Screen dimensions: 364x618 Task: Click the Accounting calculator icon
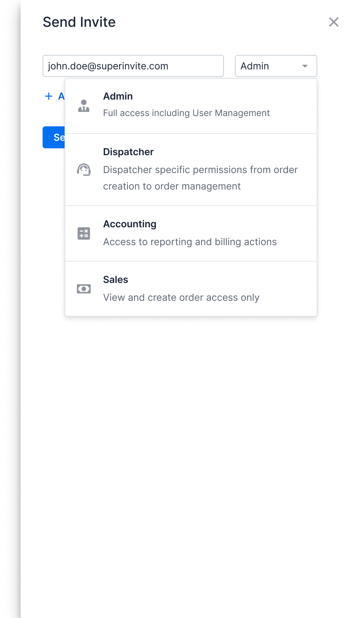click(84, 233)
